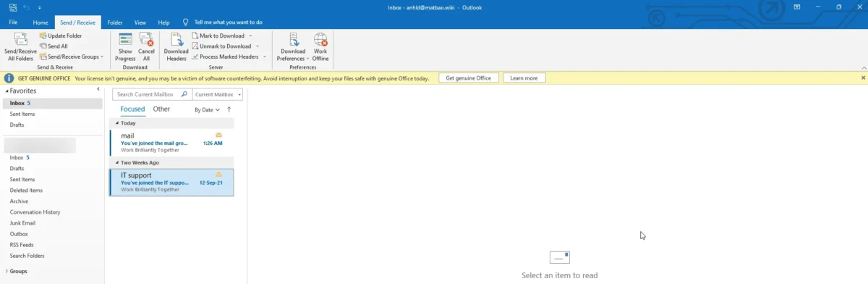The image size is (868, 284).
Task: Click envelope icon on mail message
Action: (218, 135)
